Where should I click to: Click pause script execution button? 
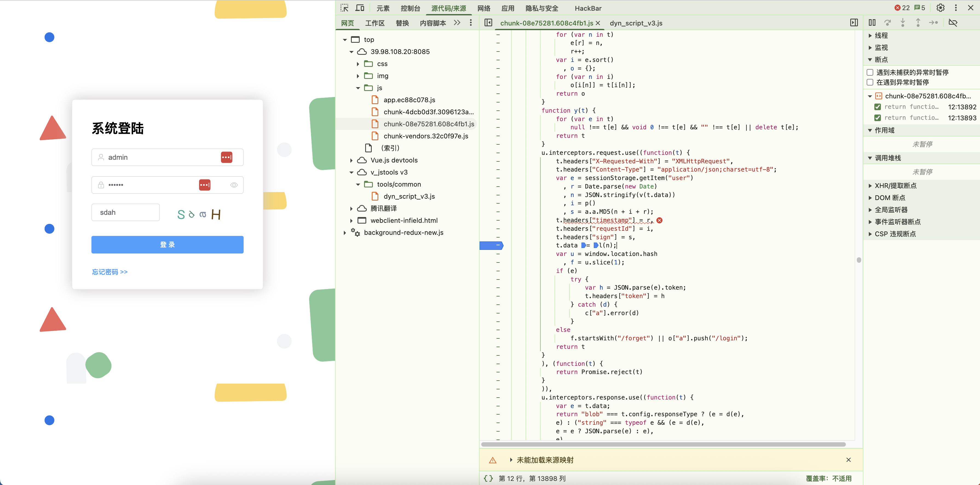coord(872,23)
